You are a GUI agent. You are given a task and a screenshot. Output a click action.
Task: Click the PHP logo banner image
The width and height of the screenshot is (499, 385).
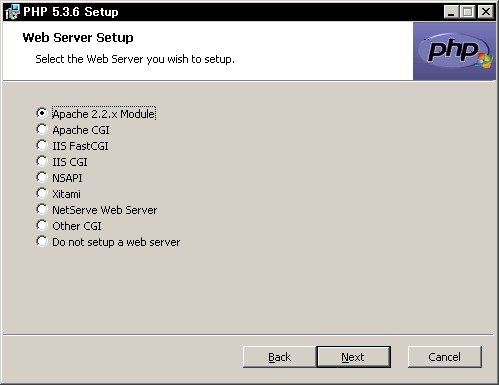pyautogui.click(x=454, y=51)
